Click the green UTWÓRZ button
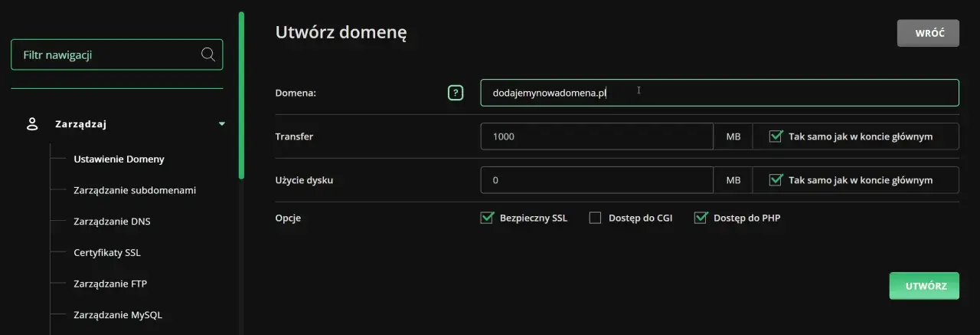Image resolution: width=980 pixels, height=335 pixels. (x=924, y=286)
